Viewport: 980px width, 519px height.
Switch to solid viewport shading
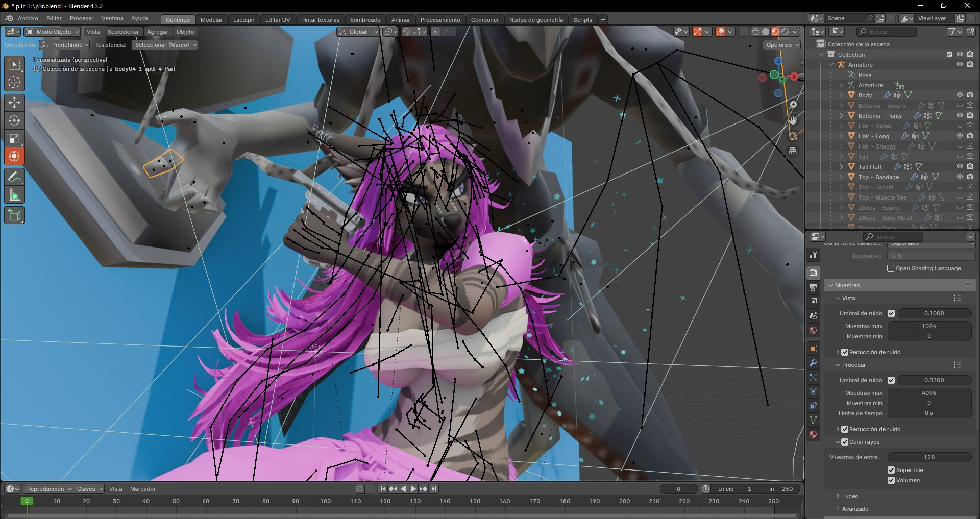766,32
